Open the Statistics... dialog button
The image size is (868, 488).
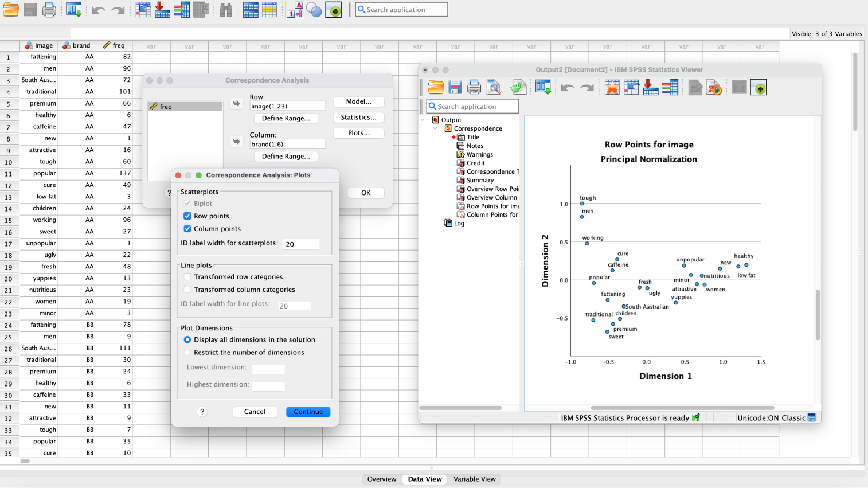click(358, 117)
